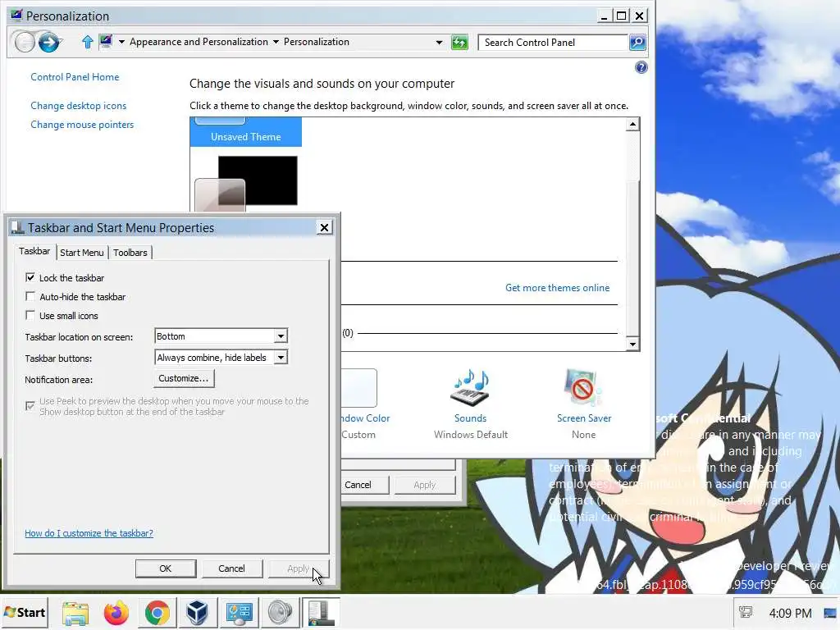Open the Start menu
840x630 pixels.
click(24, 613)
